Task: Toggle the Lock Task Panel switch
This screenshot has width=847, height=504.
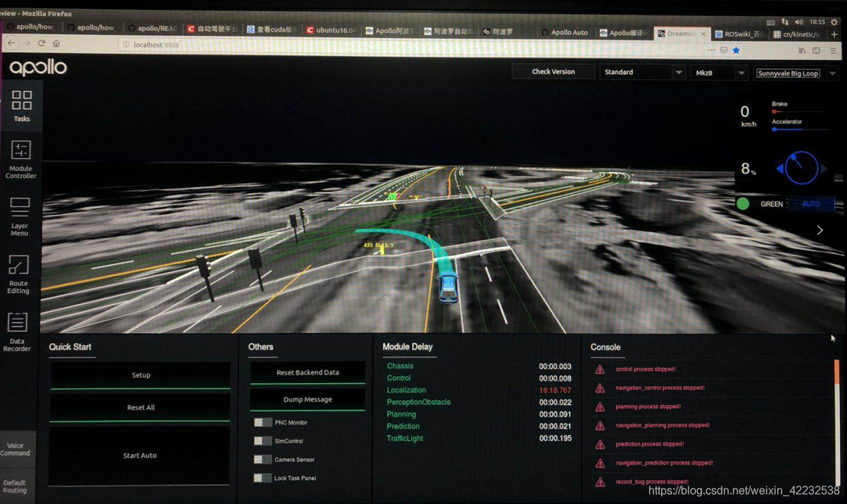Action: 263,478
